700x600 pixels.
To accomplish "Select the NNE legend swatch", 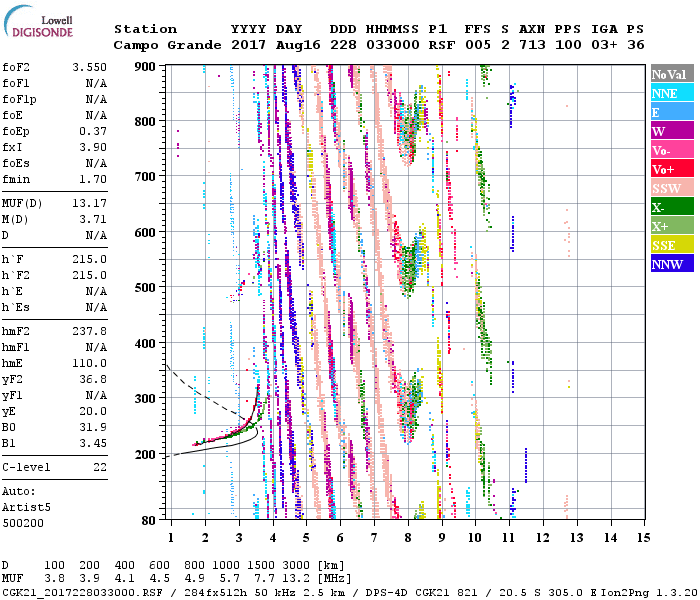I will click(x=672, y=93).
